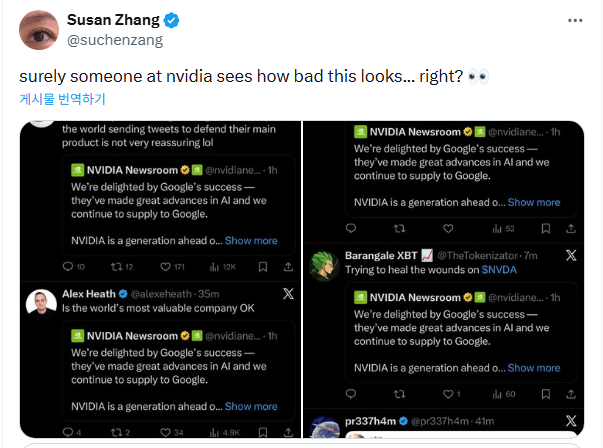Click Barangale XBT's avatar
Viewport: 603px width, 448px height.
click(322, 262)
